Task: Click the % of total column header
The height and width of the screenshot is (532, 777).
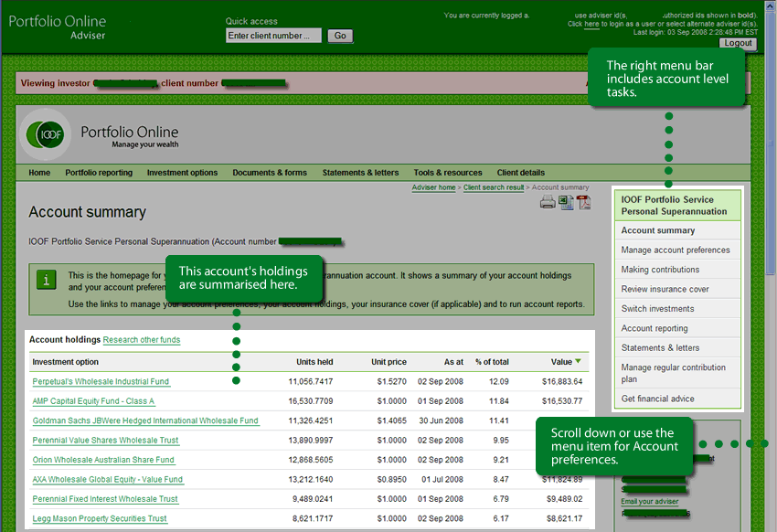Action: coord(492,362)
